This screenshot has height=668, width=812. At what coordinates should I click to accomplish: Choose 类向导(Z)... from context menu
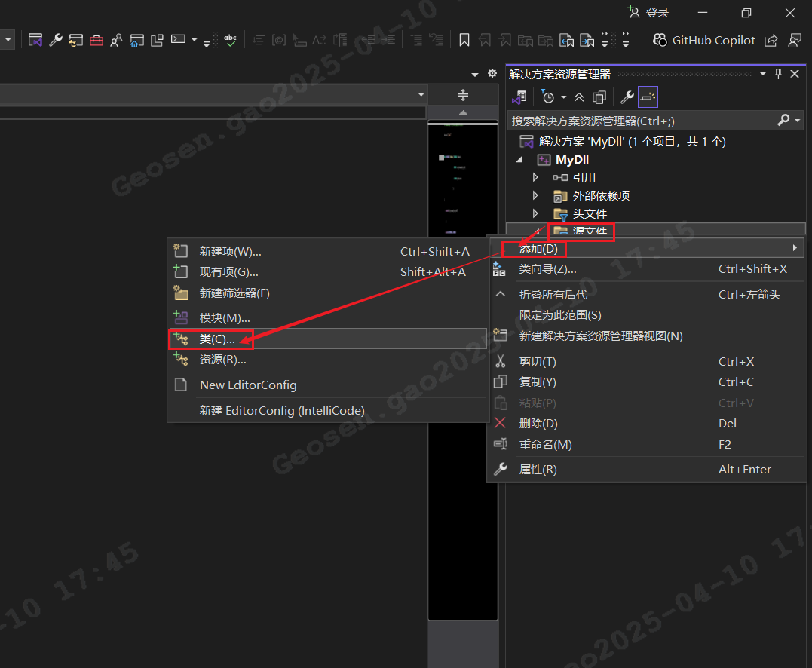(x=647, y=269)
